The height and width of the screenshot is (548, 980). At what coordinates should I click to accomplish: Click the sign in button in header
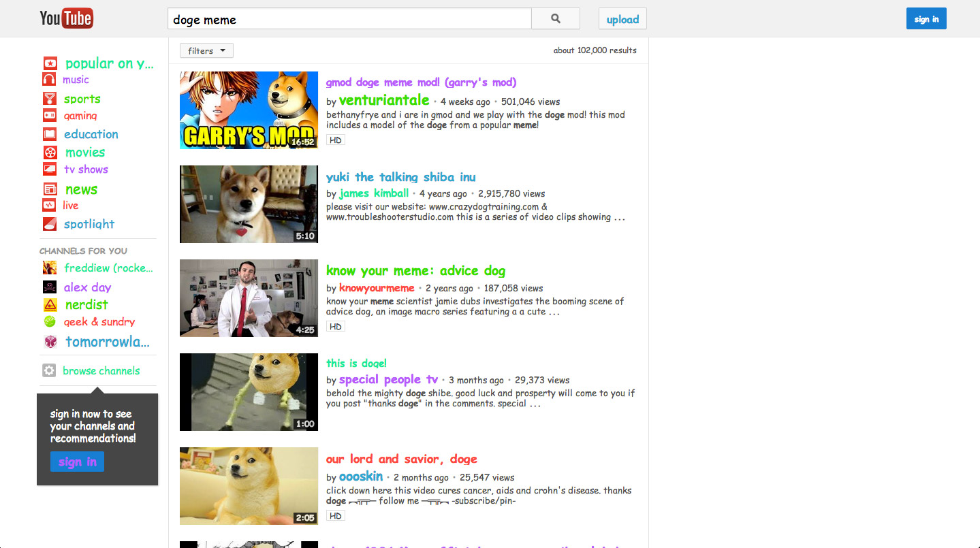[x=926, y=19]
